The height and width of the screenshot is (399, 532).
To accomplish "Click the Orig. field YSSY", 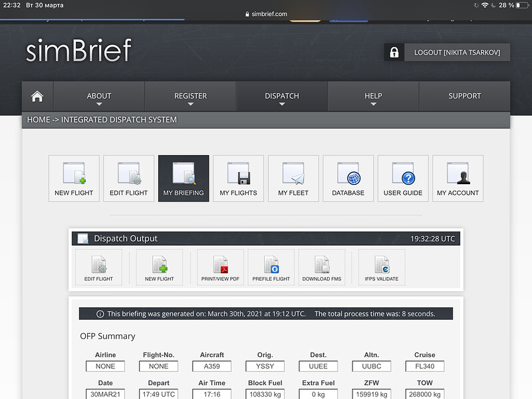I will coord(265,366).
